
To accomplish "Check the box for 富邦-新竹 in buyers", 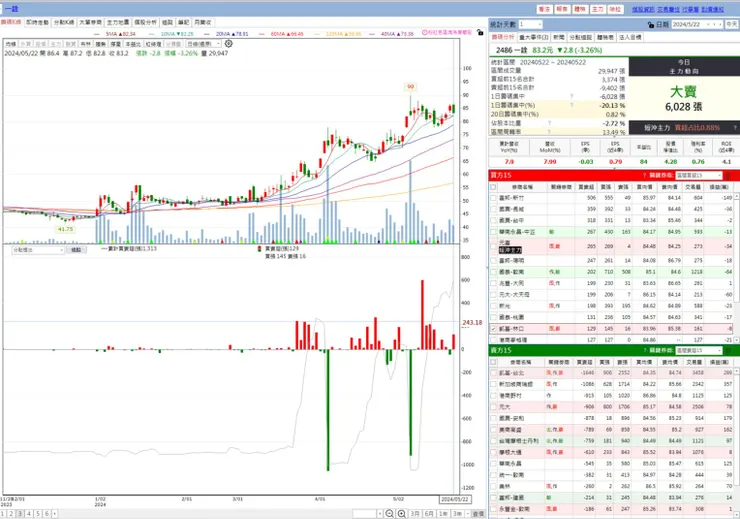I will (x=493, y=198).
